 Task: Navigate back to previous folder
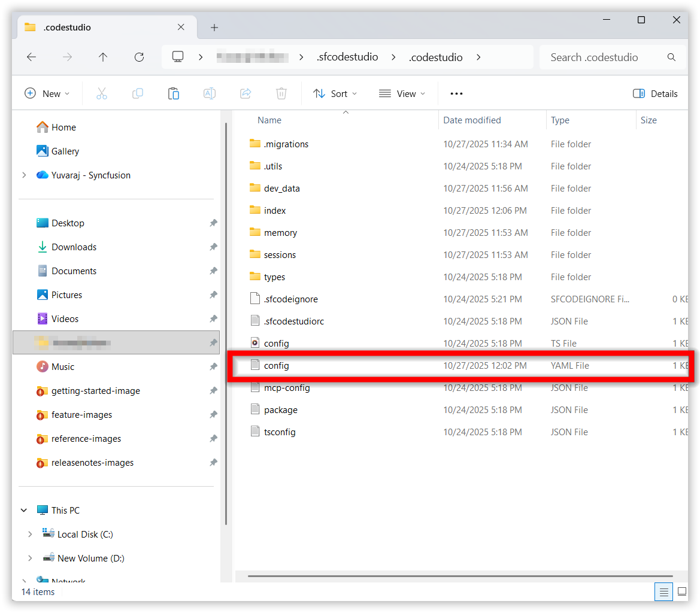pos(32,57)
